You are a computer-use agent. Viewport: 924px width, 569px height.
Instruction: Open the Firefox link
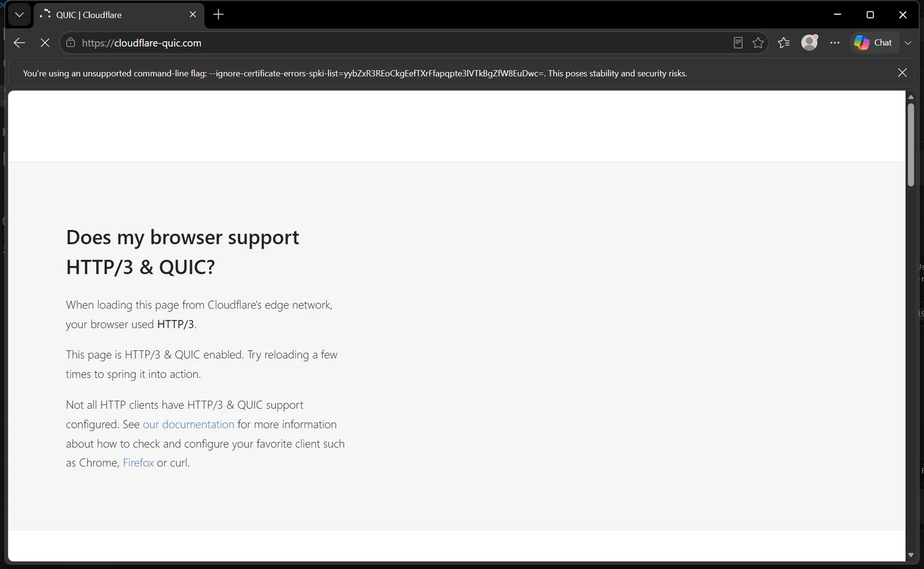(x=138, y=462)
